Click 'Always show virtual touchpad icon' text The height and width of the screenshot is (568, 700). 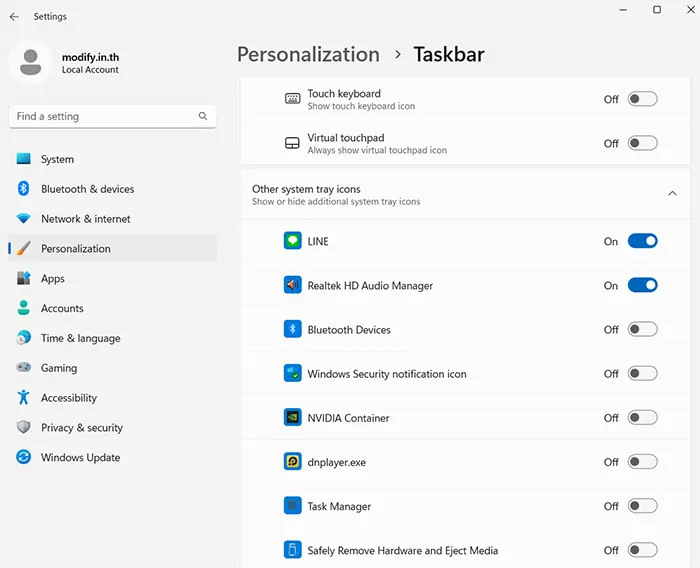point(377,150)
